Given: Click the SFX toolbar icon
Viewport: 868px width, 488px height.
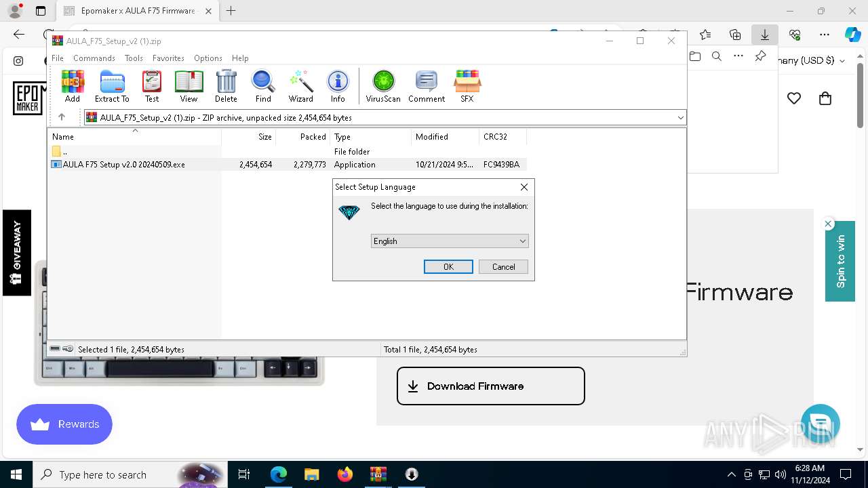Looking at the screenshot, I should [x=467, y=86].
